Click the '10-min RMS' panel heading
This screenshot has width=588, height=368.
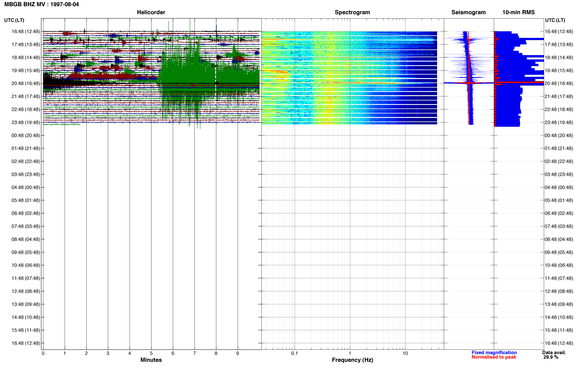[518, 12]
